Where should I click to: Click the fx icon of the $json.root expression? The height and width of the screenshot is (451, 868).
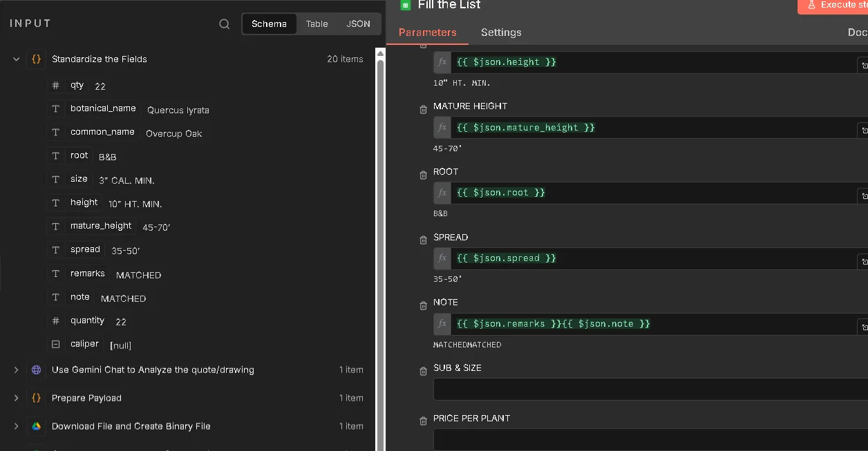pyautogui.click(x=442, y=193)
